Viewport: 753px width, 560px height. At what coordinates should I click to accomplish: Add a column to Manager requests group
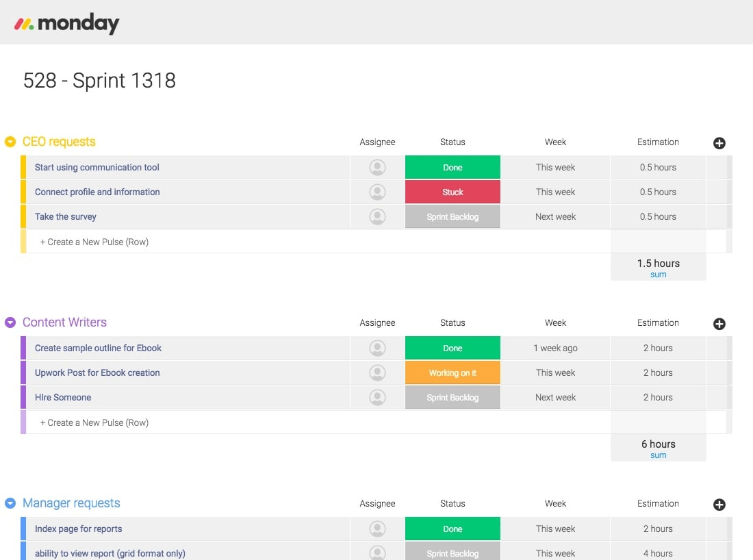719,505
